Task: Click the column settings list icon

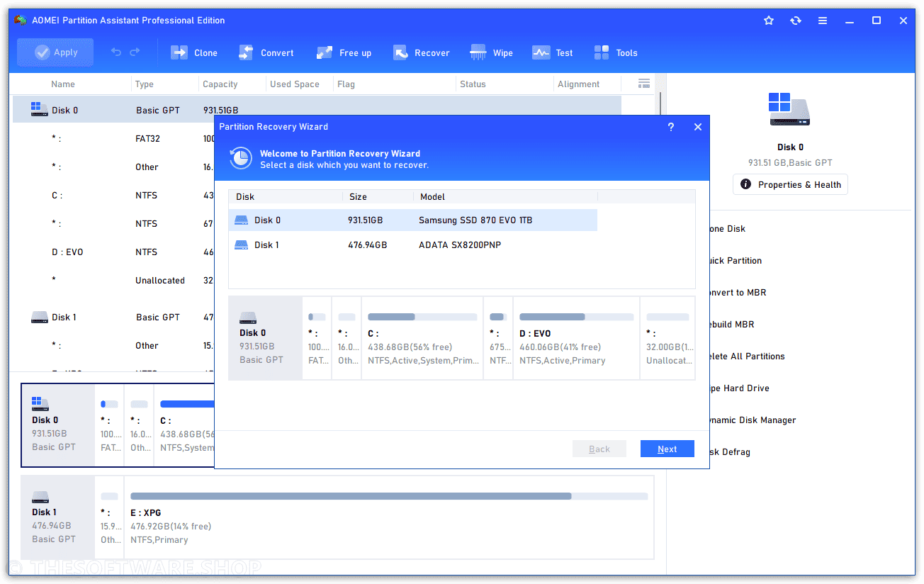Action: point(644,84)
